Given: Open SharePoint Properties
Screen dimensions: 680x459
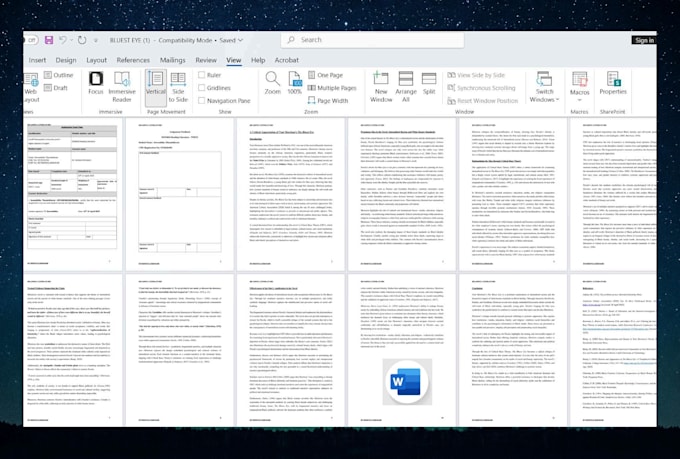Looking at the screenshot, I should pos(613,83).
